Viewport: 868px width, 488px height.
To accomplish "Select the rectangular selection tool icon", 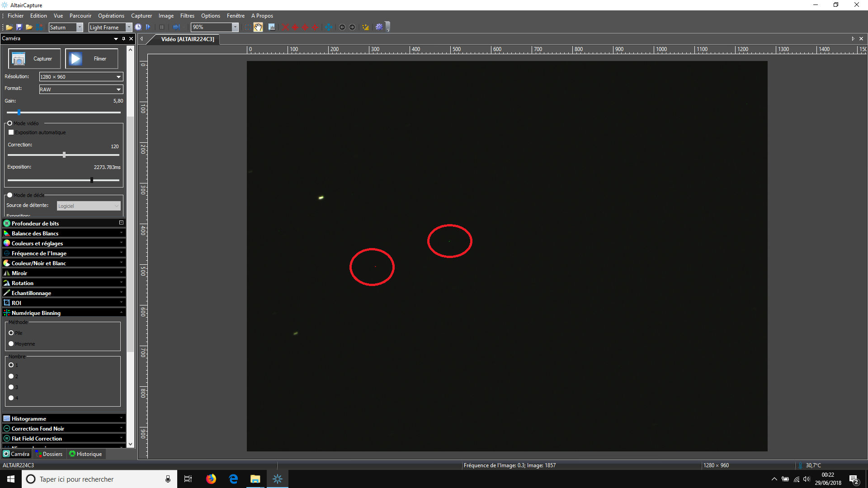I will click(248, 27).
